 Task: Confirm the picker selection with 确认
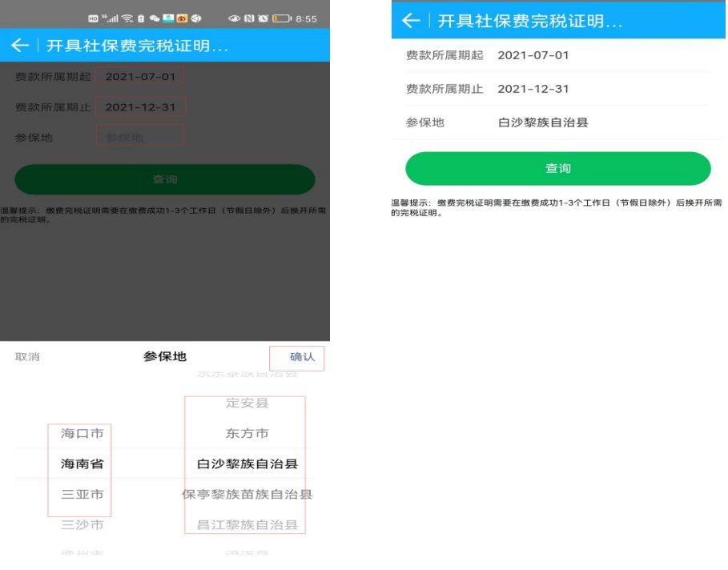[302, 357]
